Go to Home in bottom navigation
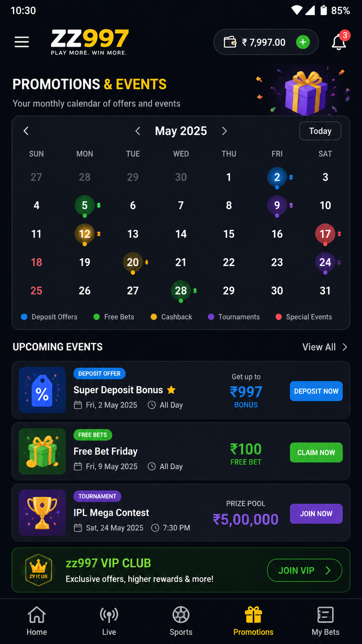Viewport: 362px width, 644px height. click(x=37, y=621)
